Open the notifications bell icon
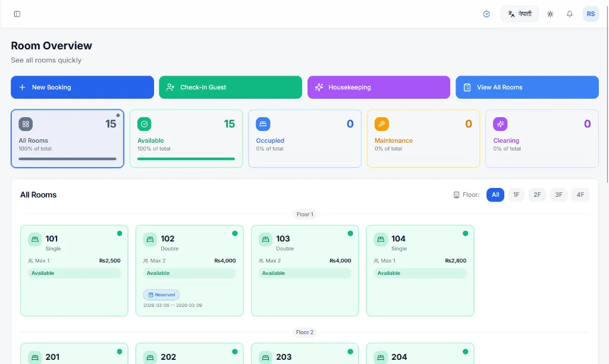609x364 pixels. pos(569,13)
